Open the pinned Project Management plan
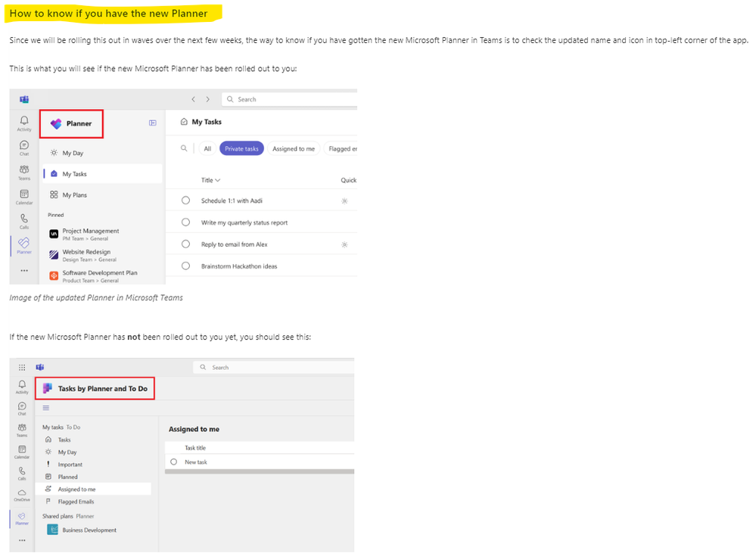Viewport: 756px width, 553px height. 90,235
